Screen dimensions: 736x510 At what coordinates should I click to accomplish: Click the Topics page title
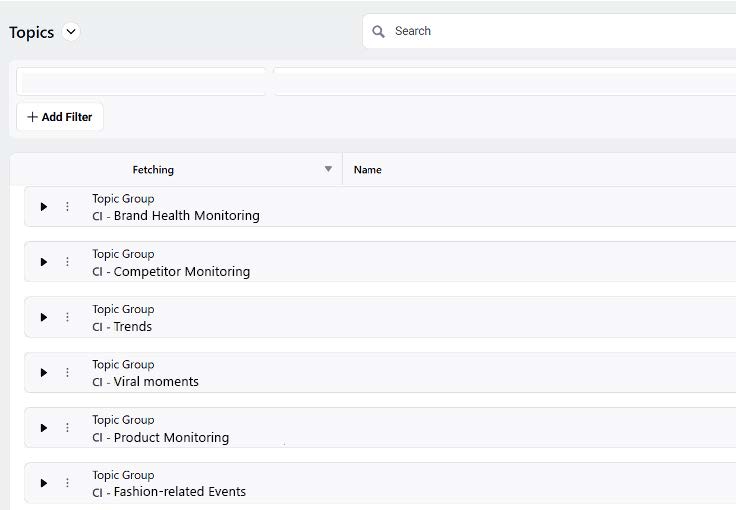31,32
